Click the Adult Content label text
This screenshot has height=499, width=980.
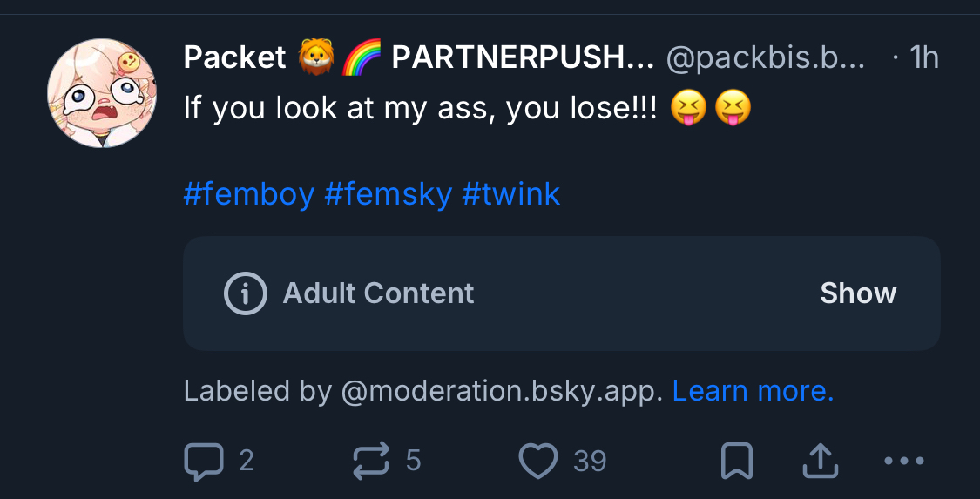378,293
